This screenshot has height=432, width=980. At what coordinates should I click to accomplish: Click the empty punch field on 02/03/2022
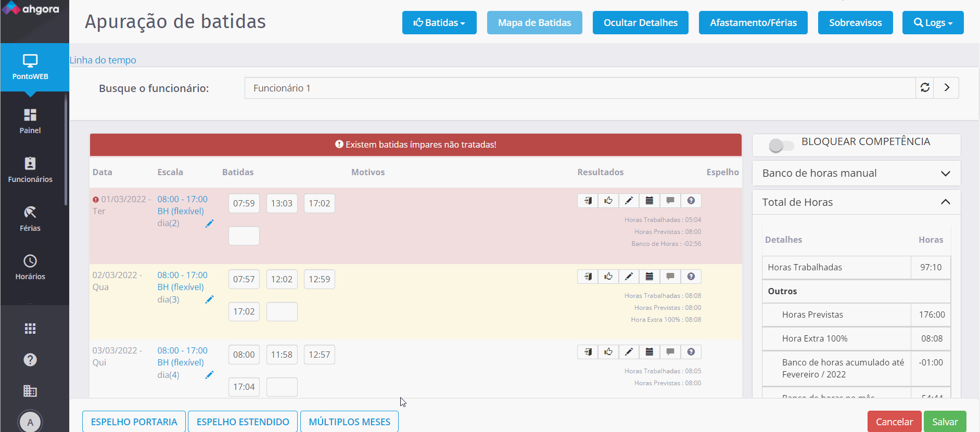coord(282,311)
